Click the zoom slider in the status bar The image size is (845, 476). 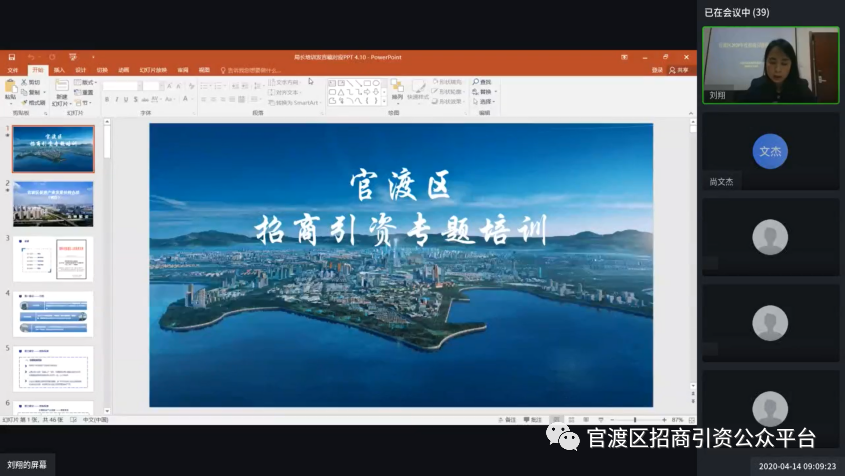tap(635, 419)
